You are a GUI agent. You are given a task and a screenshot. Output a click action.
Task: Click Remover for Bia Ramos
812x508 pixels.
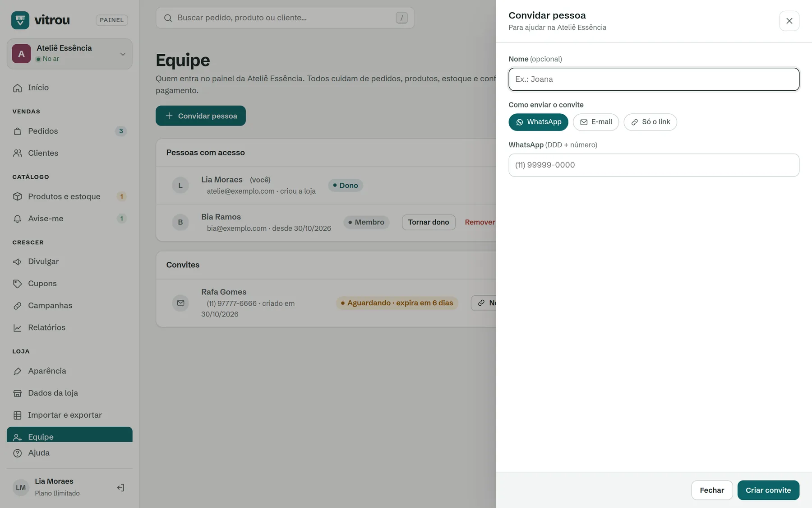(x=480, y=222)
